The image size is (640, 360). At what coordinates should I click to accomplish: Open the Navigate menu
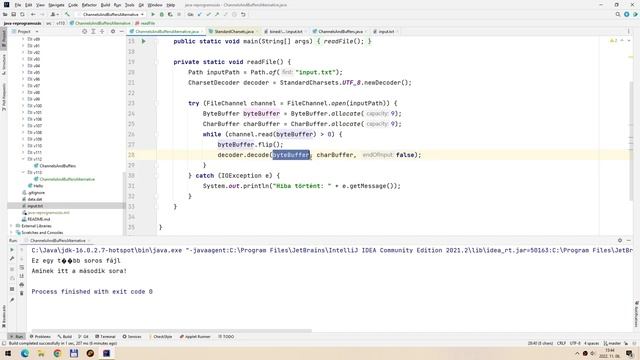(56, 5)
